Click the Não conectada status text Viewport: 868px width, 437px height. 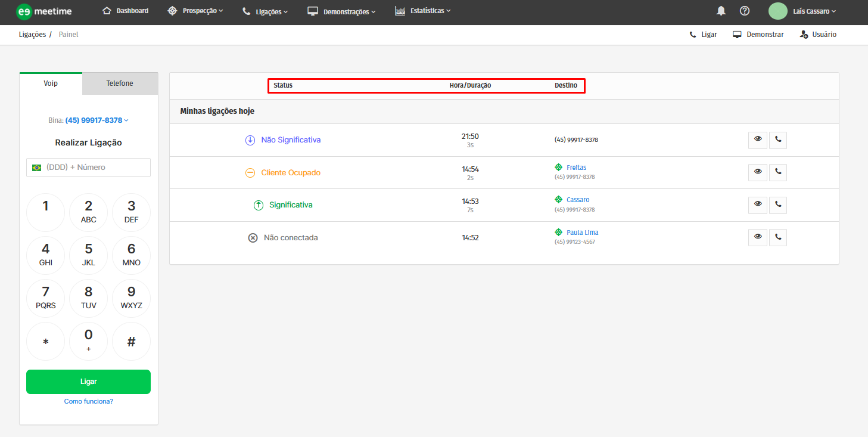[291, 238]
